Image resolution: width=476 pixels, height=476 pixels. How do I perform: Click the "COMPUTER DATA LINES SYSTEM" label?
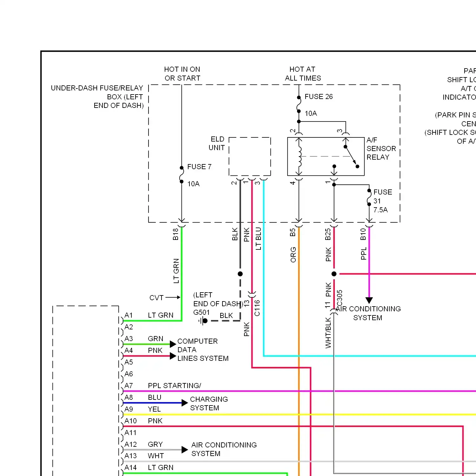203,350
